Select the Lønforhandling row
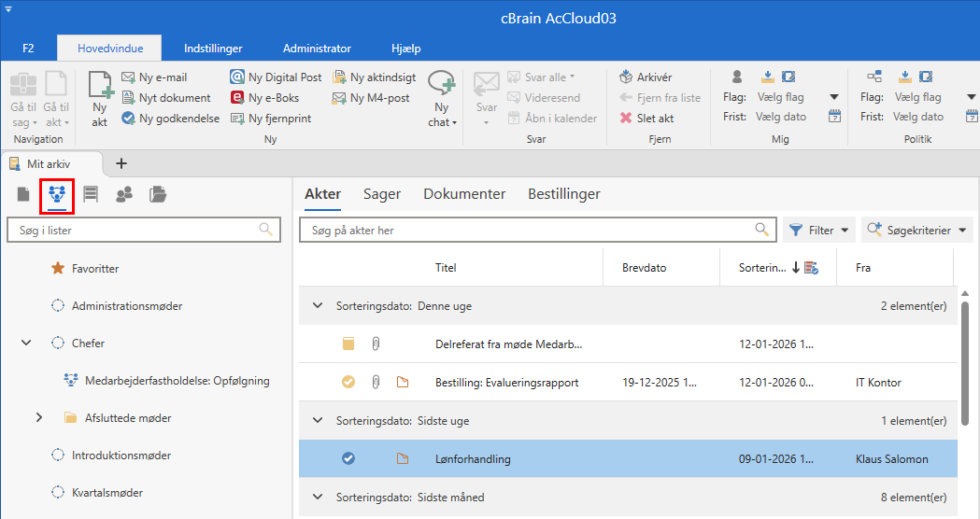Viewport: 980px width, 519px height. (x=628, y=459)
